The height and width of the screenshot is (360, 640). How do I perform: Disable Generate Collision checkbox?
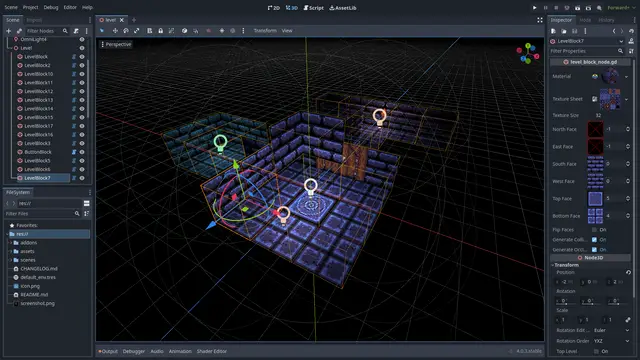[x=595, y=240]
